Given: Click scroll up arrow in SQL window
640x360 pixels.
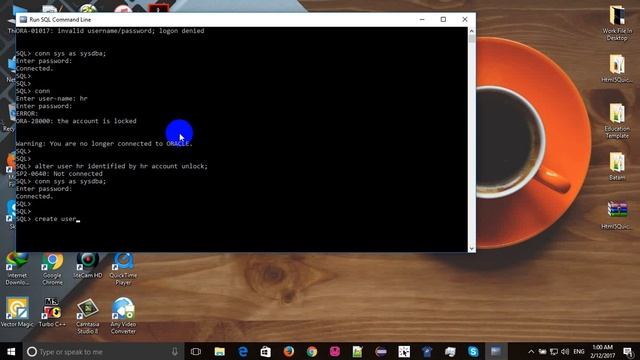Looking at the screenshot, I should point(471,31).
